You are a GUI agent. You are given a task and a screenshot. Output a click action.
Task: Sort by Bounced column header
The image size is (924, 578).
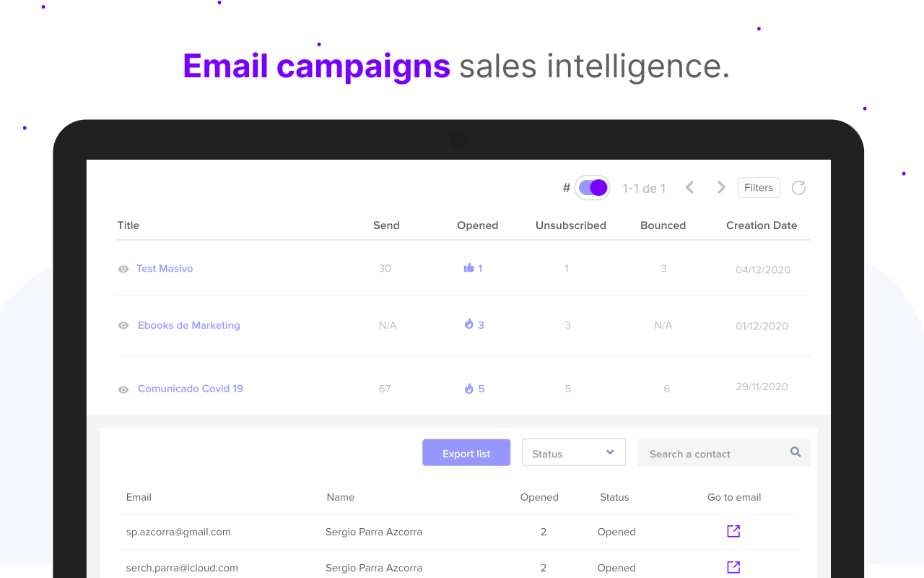663,225
